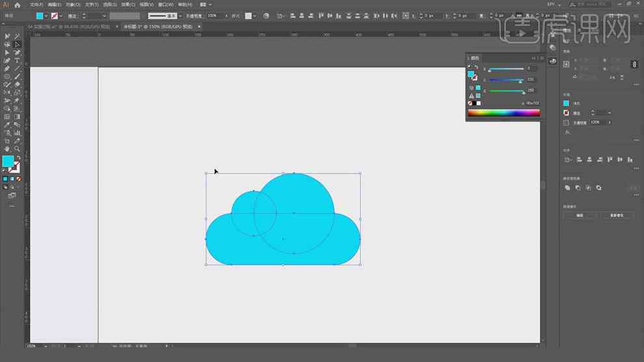Open brush definition dropdown in control bar

pos(180,16)
